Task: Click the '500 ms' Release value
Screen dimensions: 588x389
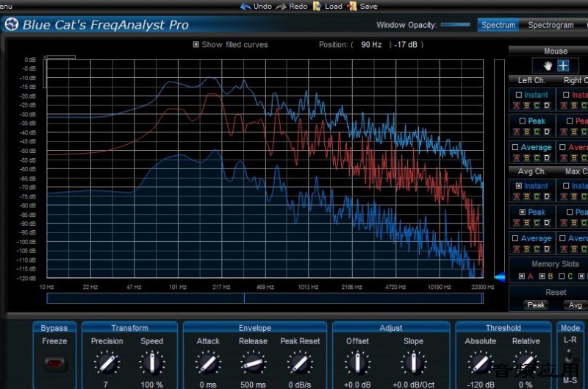Action: point(253,385)
